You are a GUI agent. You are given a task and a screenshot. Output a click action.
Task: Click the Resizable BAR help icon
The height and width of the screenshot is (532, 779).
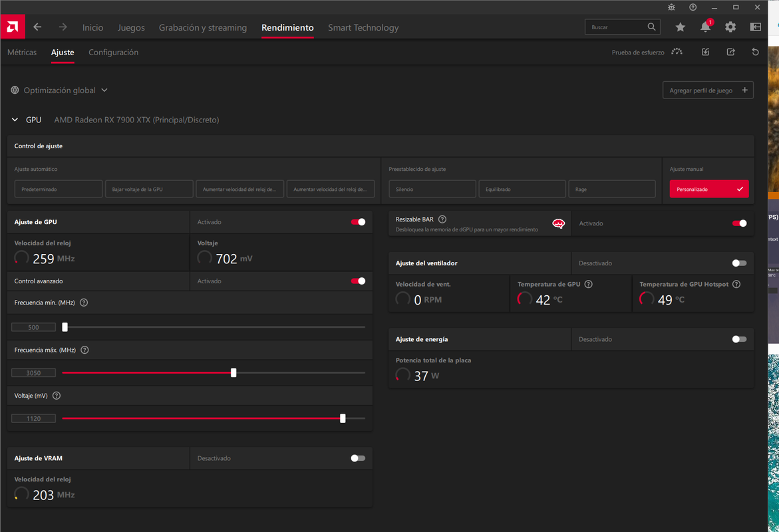(x=442, y=219)
